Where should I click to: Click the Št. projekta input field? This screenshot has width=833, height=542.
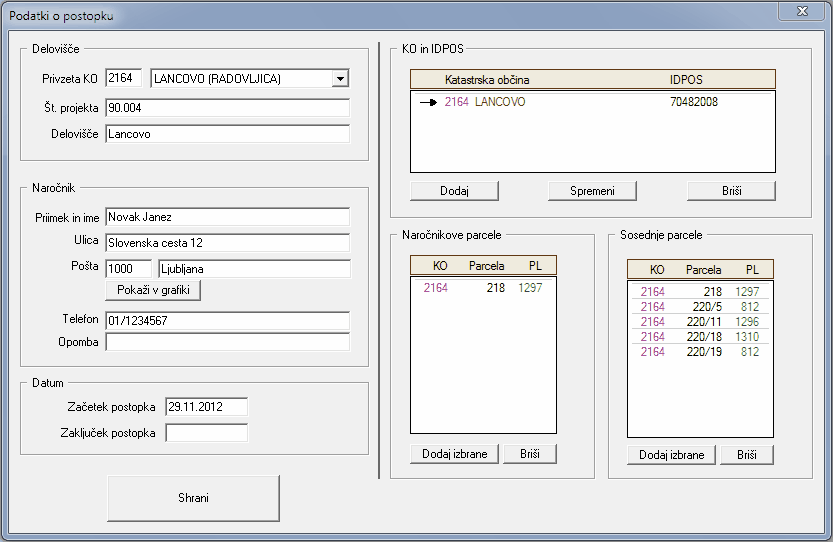point(227,108)
